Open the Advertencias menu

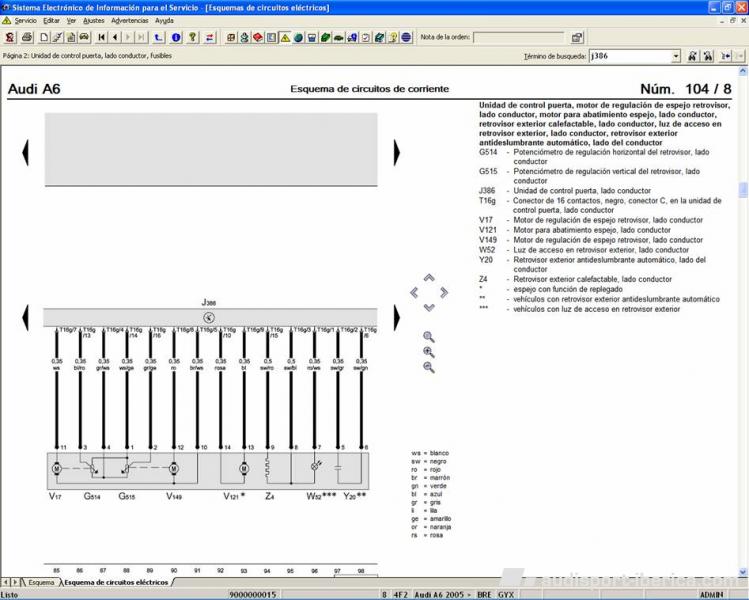[x=130, y=21]
